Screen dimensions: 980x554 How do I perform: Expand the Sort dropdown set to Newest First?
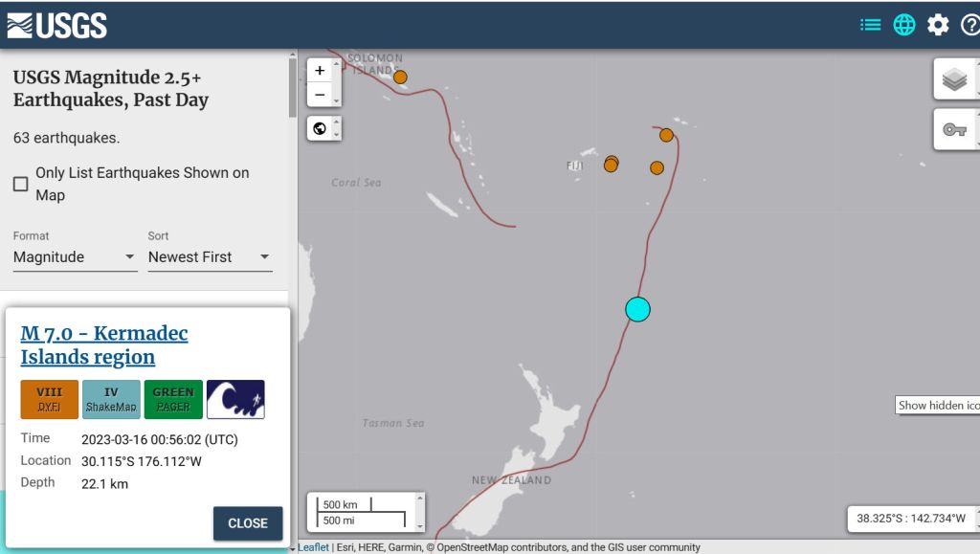pos(210,256)
